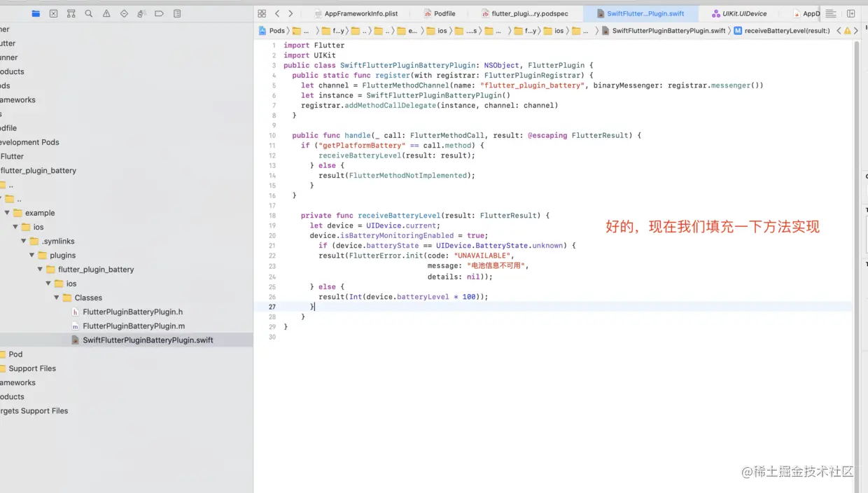The height and width of the screenshot is (493, 868).
Task: Open the Source Control navigator
Action: (x=54, y=13)
